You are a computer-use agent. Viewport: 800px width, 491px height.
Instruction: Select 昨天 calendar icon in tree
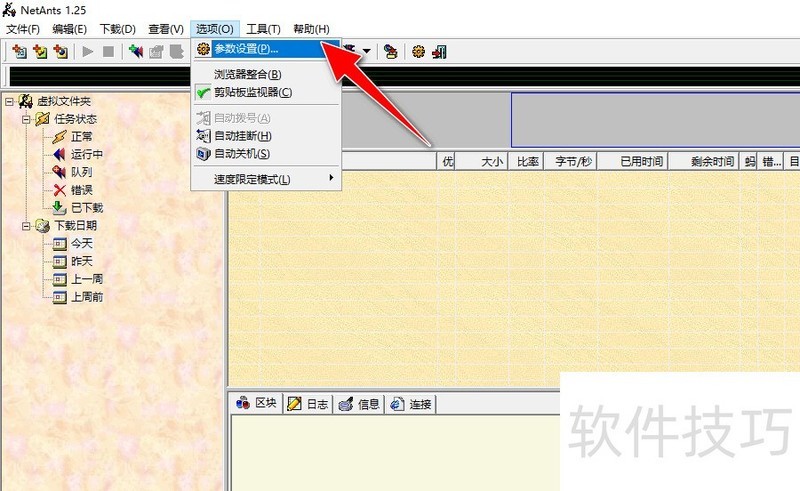[60, 261]
